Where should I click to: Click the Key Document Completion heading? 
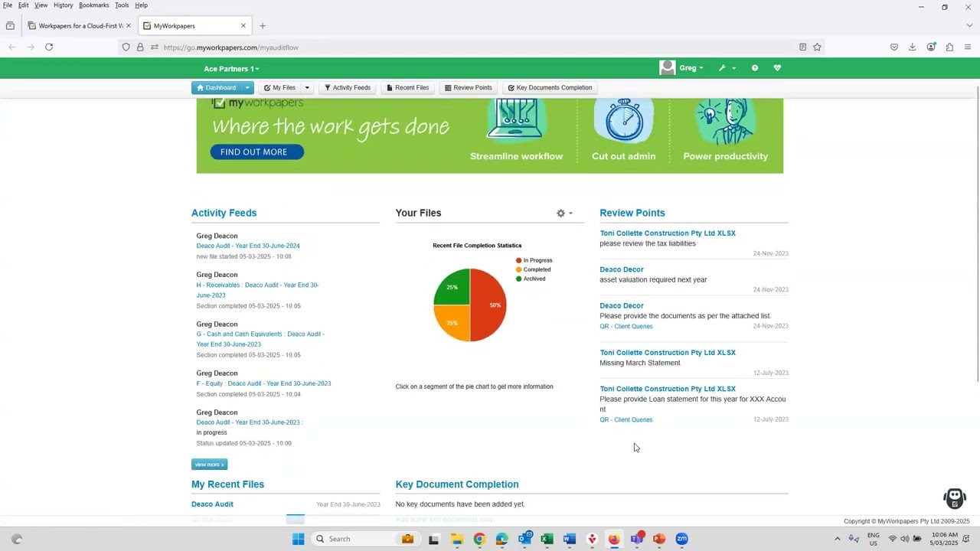pos(457,484)
